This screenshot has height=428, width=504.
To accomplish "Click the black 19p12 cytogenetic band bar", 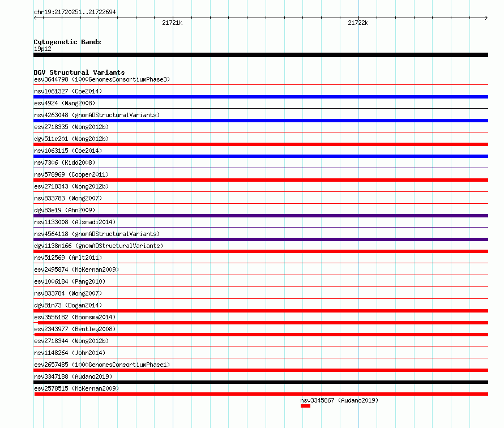I will [260, 55].
